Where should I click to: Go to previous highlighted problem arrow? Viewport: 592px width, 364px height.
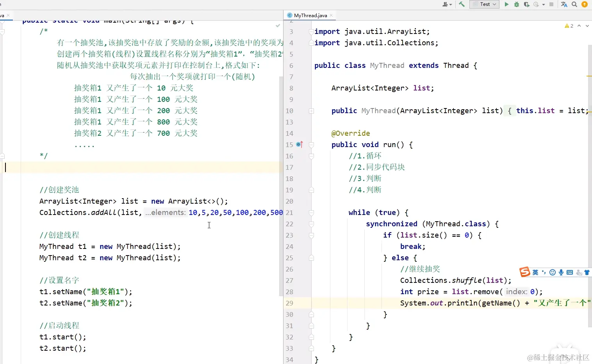(x=579, y=26)
